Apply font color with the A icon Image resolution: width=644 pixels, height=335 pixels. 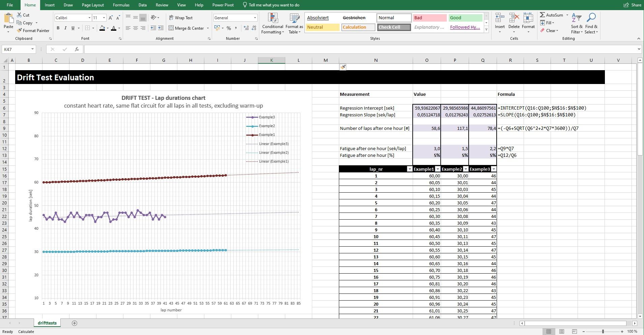pos(114,28)
